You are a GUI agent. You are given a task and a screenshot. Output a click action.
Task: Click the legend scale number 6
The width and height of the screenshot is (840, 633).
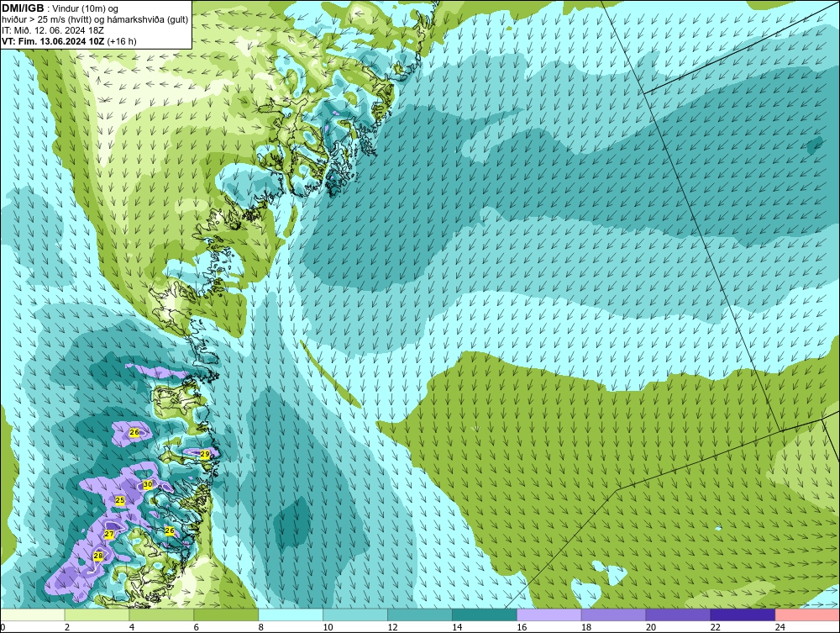[196, 627]
